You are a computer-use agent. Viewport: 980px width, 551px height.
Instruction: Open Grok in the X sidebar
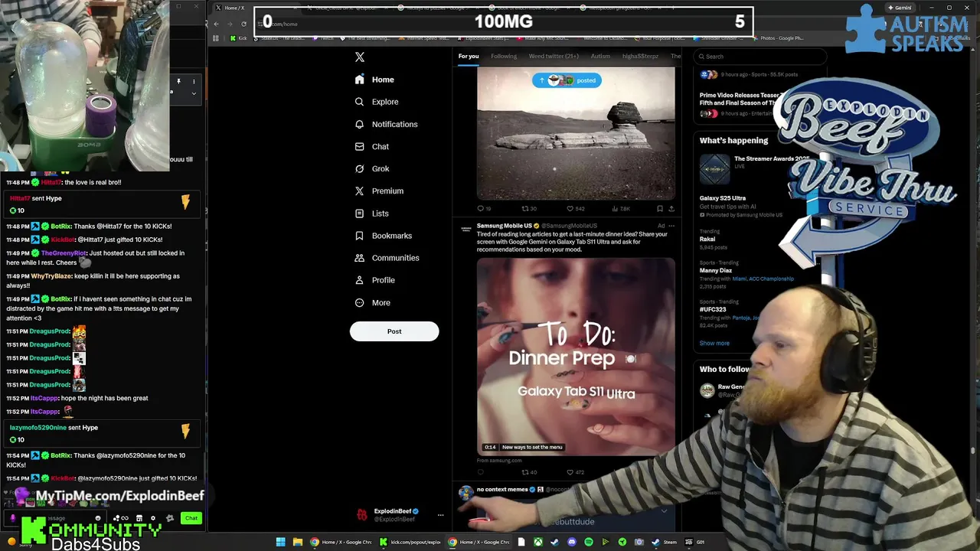pyautogui.click(x=372, y=168)
